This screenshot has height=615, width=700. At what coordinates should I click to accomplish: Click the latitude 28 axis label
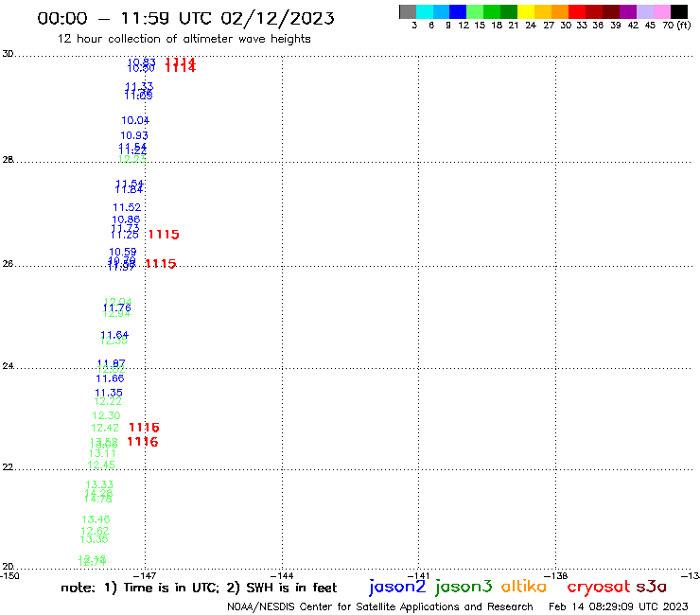pos(8,160)
